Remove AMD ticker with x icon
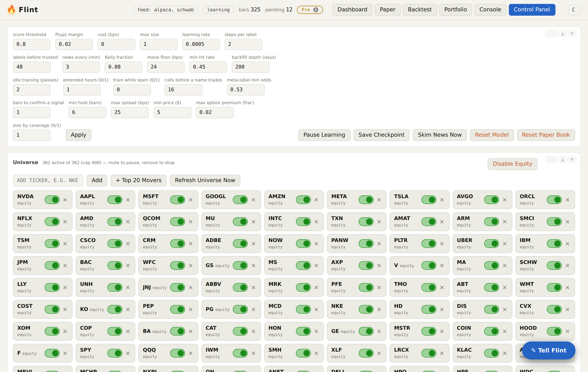This screenshot has width=588, height=372. pyautogui.click(x=128, y=222)
